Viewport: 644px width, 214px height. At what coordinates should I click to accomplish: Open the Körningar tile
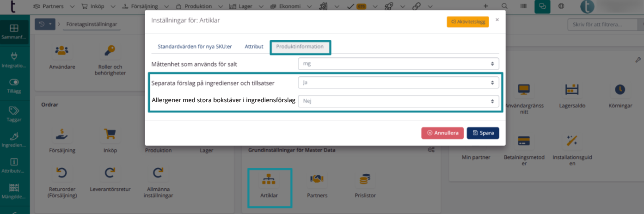tap(620, 95)
